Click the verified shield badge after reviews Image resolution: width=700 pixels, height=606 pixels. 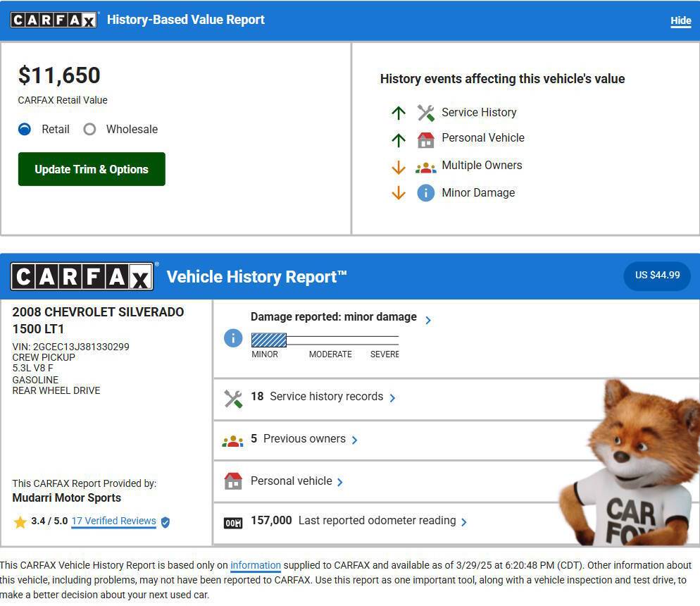(x=165, y=522)
